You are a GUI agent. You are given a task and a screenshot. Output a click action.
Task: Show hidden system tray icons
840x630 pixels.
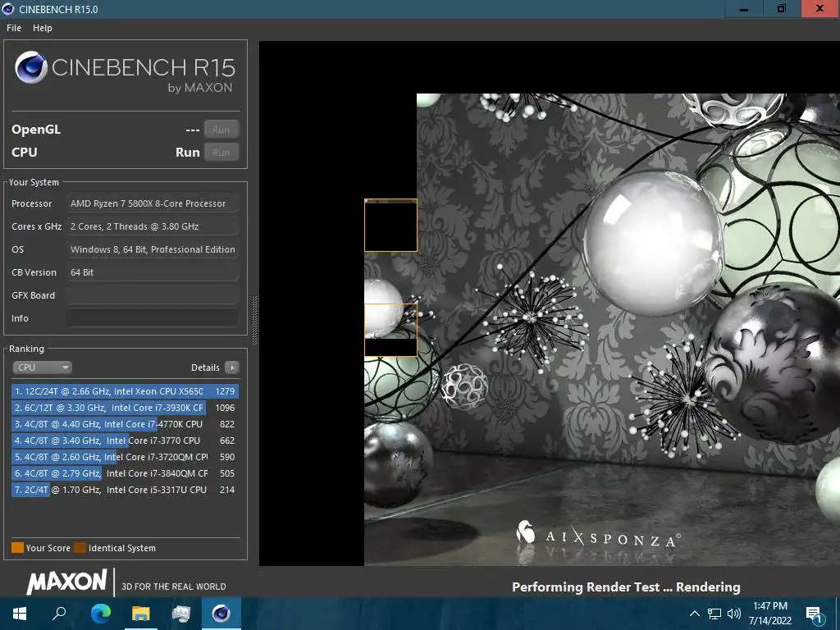pos(694,614)
